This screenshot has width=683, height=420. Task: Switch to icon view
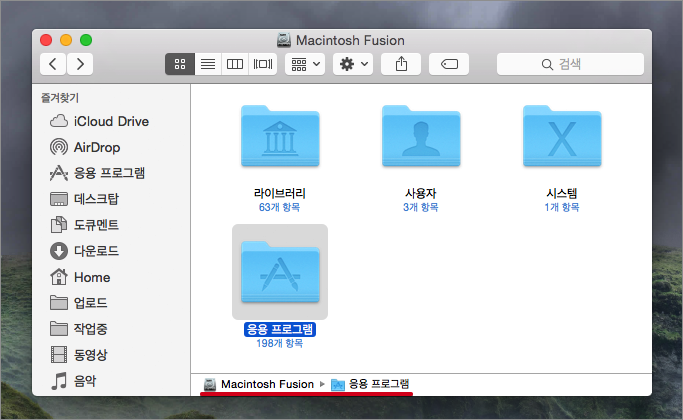click(180, 64)
